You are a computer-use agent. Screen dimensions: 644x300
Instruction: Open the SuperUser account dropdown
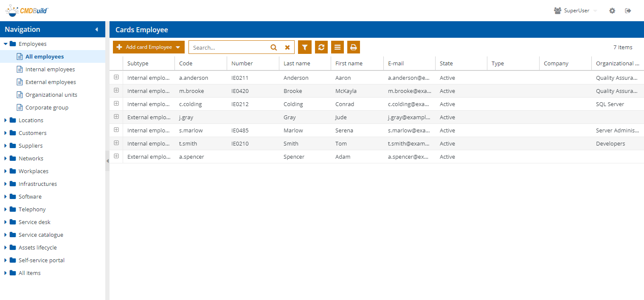click(x=596, y=10)
